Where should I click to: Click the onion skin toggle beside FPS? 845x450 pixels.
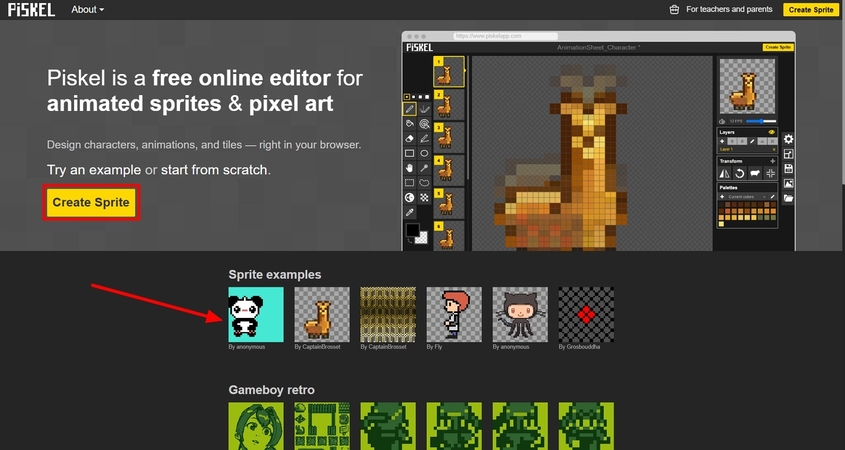[722, 121]
